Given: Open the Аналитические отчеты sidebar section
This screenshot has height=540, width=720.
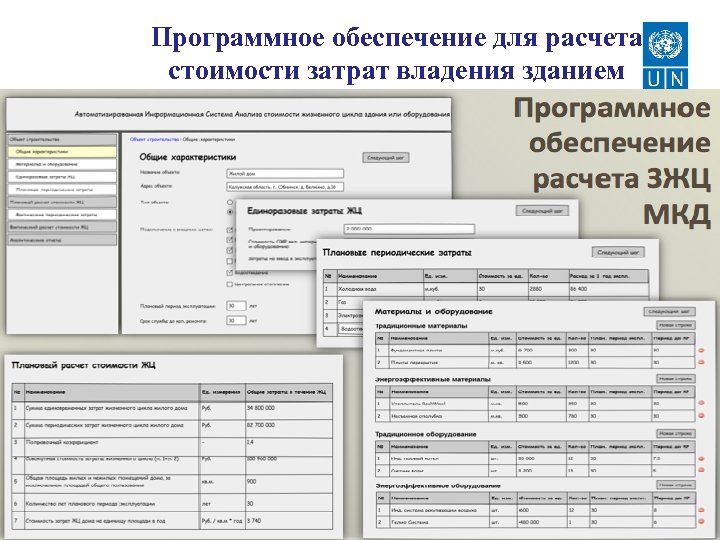Looking at the screenshot, I should pyautogui.click(x=62, y=240).
